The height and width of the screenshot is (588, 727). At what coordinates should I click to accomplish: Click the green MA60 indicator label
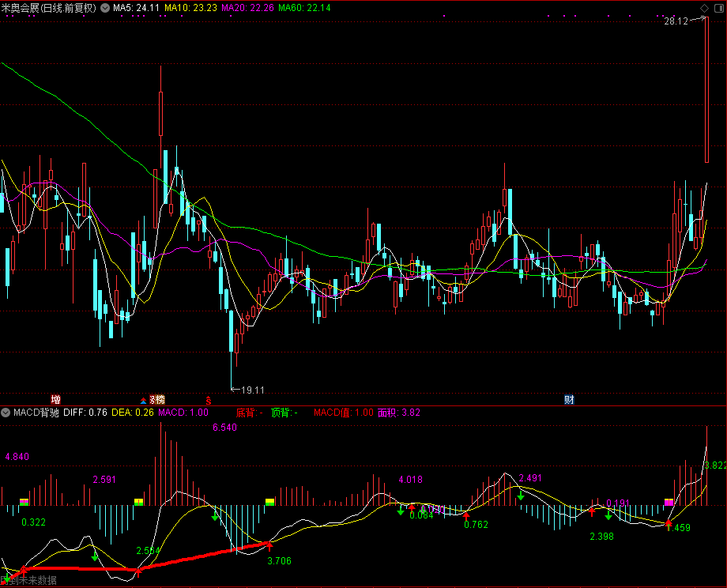point(304,8)
